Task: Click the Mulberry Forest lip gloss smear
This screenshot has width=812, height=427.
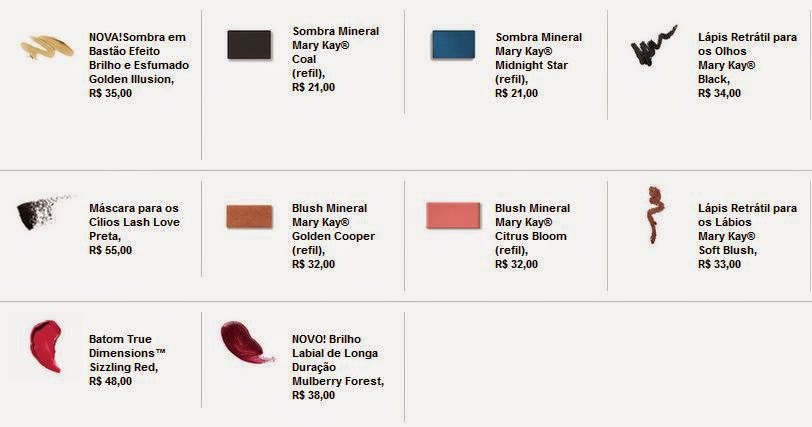Action: click(245, 342)
